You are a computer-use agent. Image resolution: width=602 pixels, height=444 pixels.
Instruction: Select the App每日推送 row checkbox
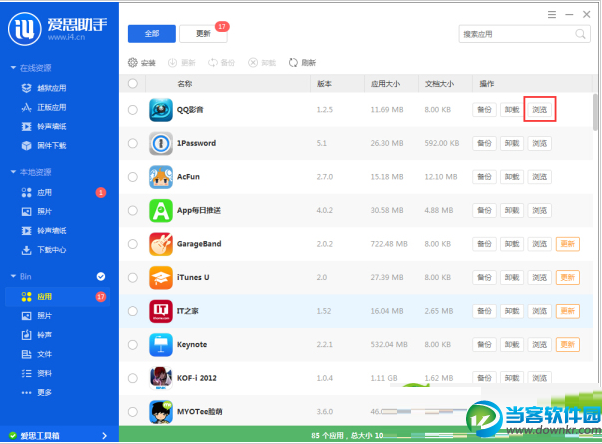click(x=133, y=210)
